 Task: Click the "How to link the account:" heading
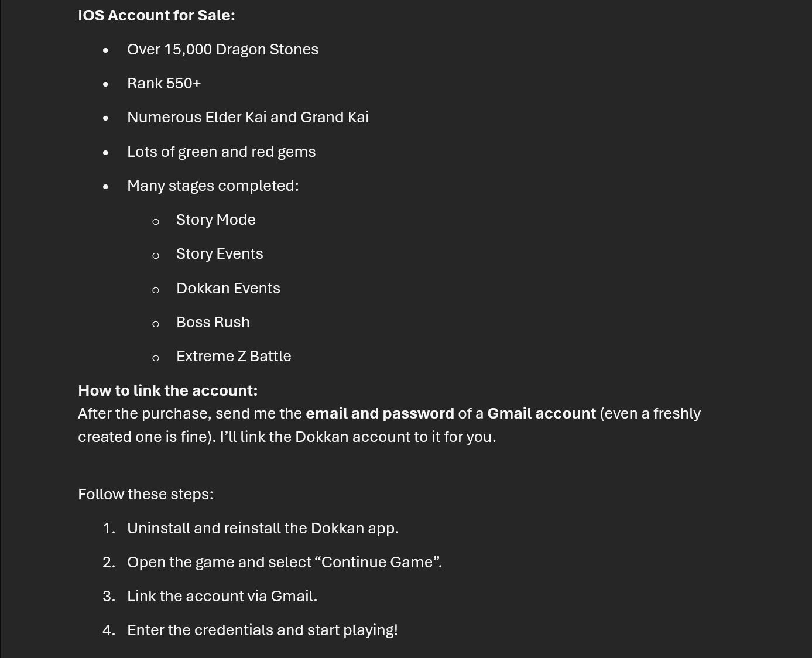point(167,391)
